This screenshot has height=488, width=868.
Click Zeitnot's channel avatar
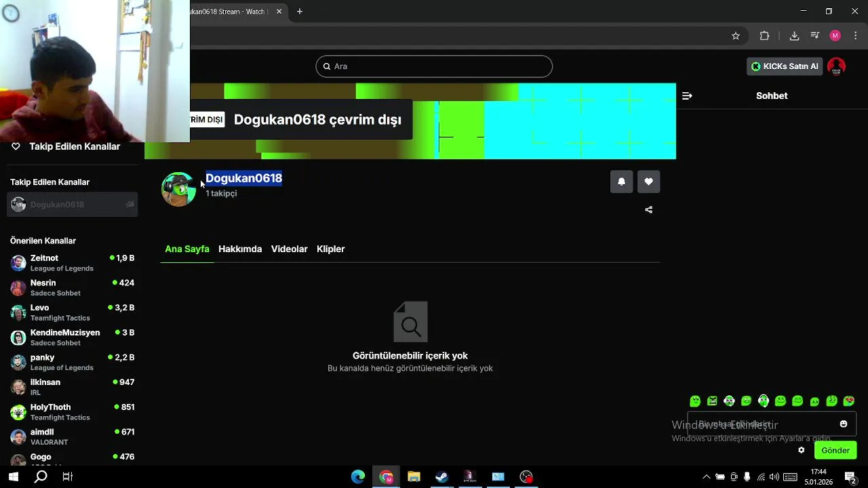[18, 263]
